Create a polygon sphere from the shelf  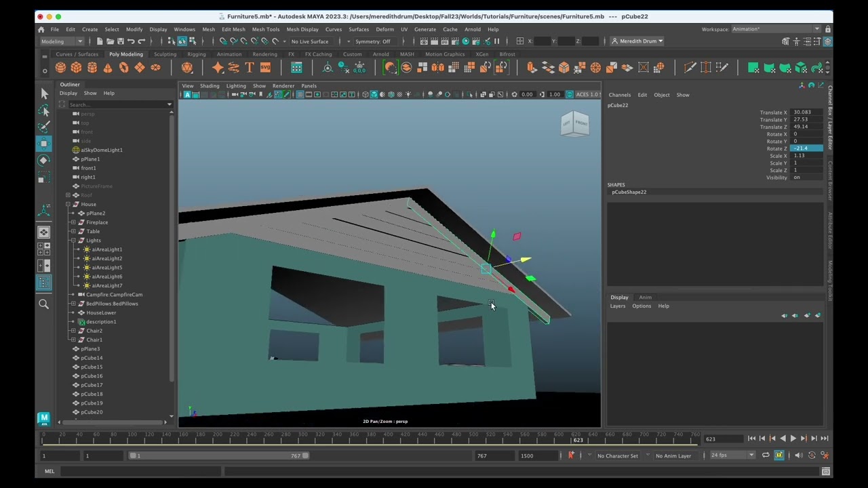(x=60, y=67)
